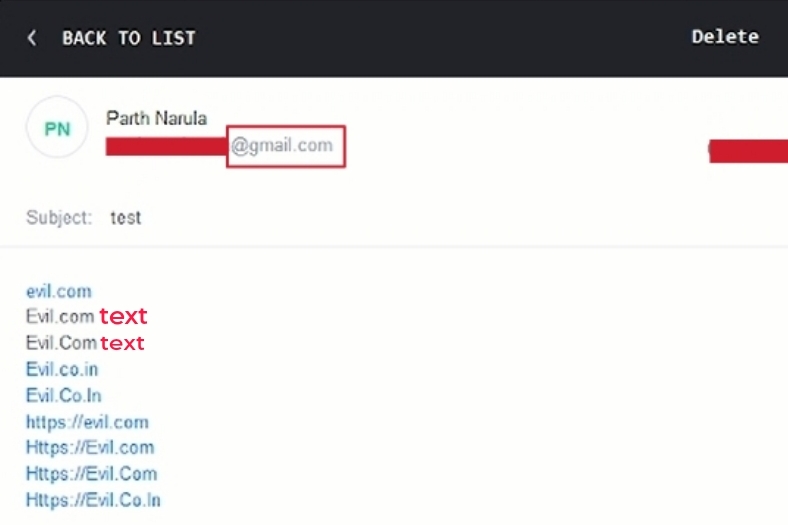Image resolution: width=788 pixels, height=525 pixels.
Task: Click the PN sender avatar circle
Action: tap(57, 127)
